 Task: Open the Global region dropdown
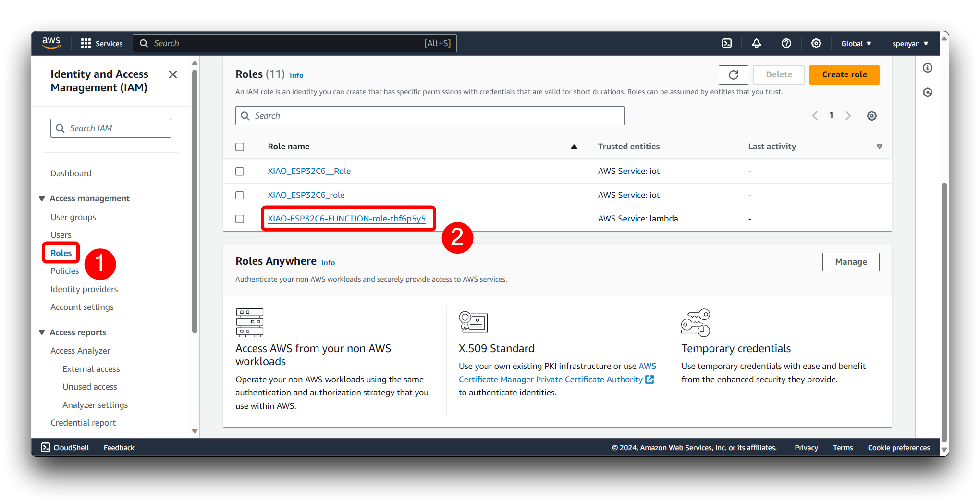click(x=856, y=43)
